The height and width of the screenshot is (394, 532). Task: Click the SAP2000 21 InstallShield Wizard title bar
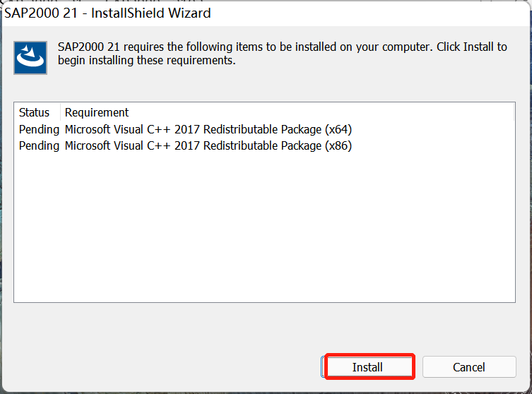tap(283, 13)
